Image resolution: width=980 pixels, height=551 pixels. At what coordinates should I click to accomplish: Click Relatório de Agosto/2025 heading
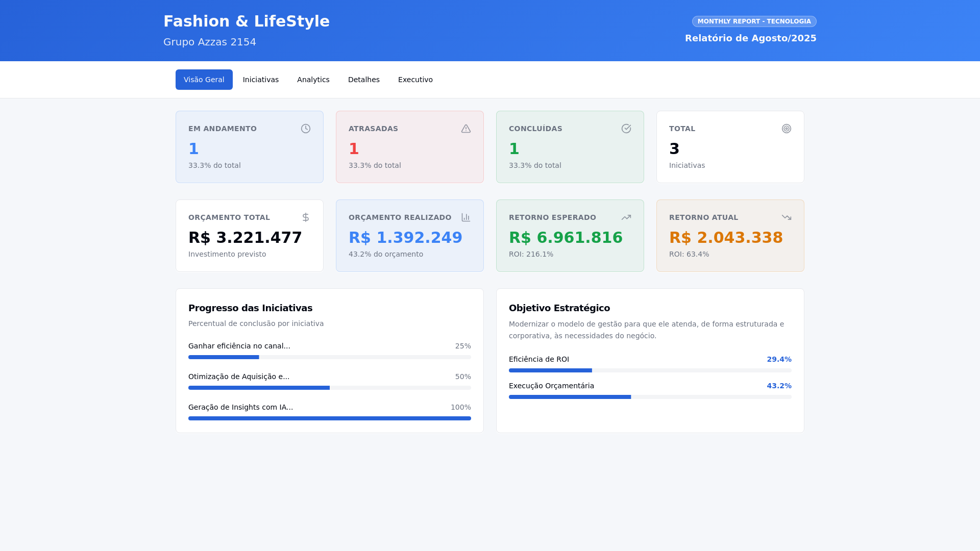point(751,38)
